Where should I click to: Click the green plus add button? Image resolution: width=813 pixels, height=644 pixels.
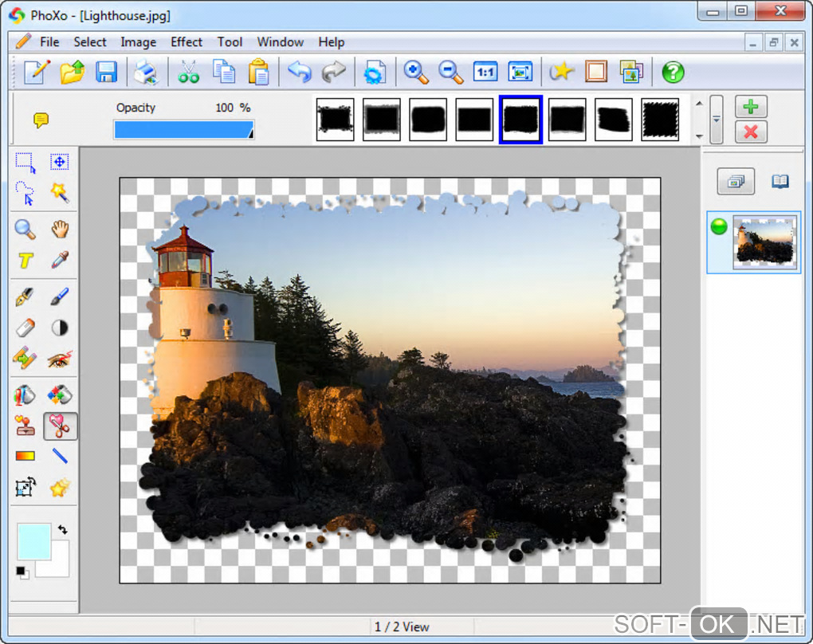pyautogui.click(x=750, y=107)
